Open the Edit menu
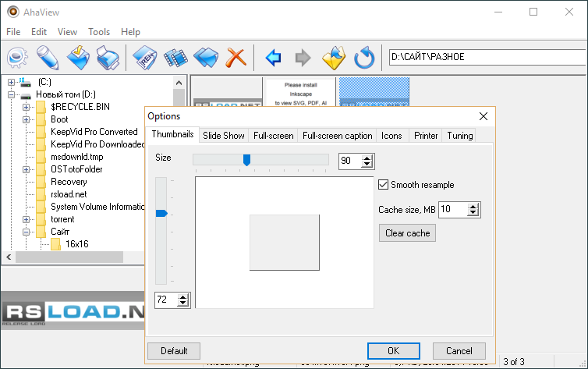The image size is (588, 369). point(39,32)
